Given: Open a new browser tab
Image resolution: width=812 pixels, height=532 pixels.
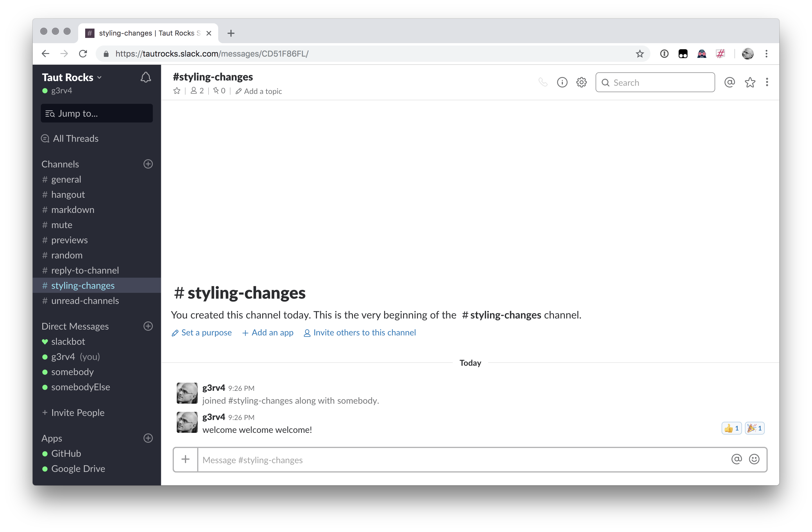Looking at the screenshot, I should click(x=231, y=34).
